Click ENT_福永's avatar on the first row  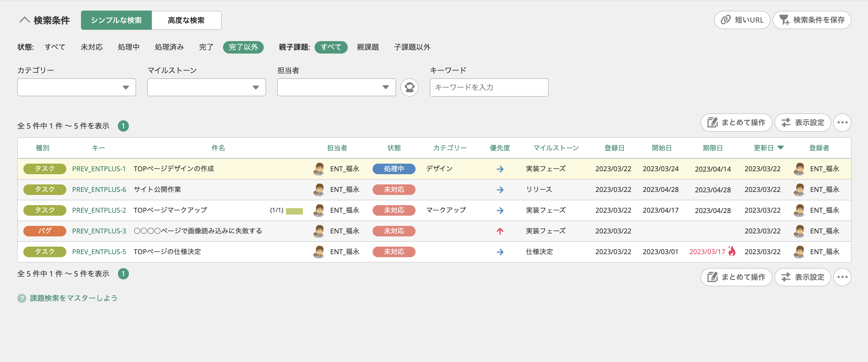[x=318, y=169]
